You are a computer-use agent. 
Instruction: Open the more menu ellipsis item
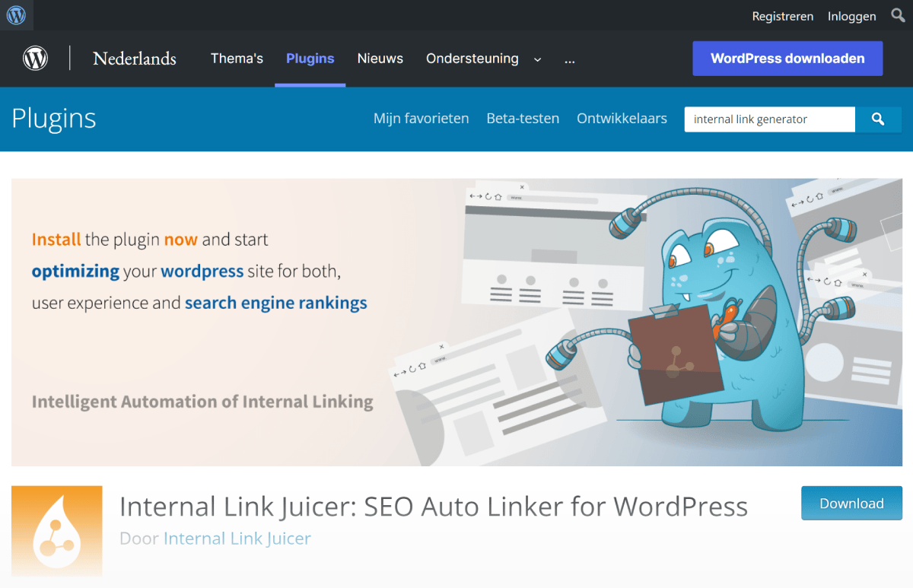point(570,59)
